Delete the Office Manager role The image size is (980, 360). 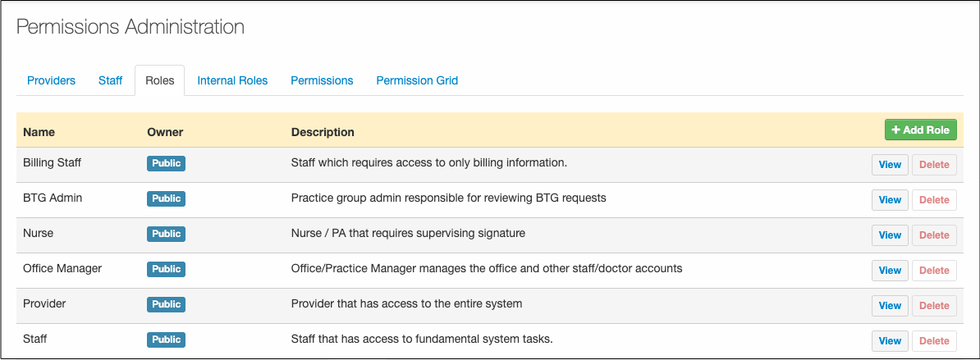[x=934, y=271]
